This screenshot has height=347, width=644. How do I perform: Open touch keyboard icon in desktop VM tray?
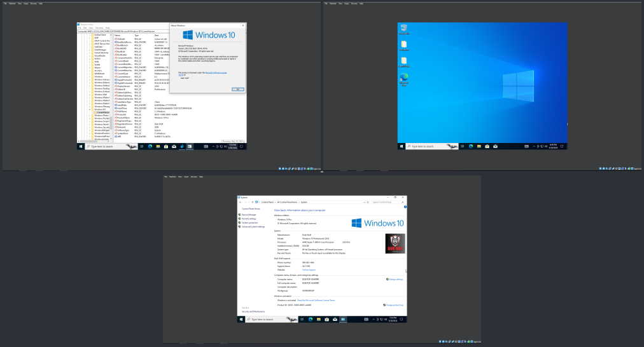coord(526,146)
